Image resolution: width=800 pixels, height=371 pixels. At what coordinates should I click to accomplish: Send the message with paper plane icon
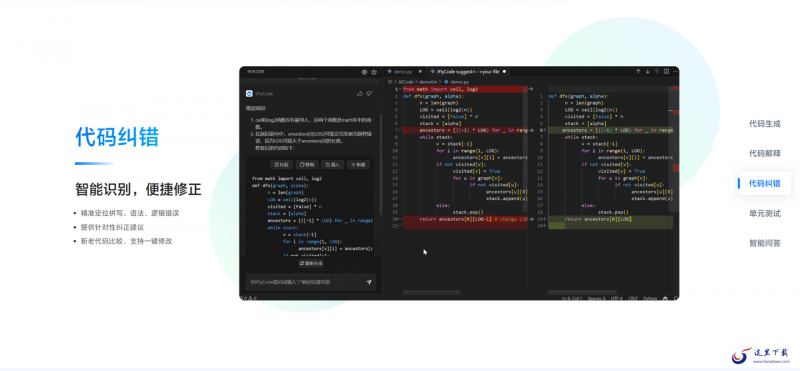click(x=369, y=282)
